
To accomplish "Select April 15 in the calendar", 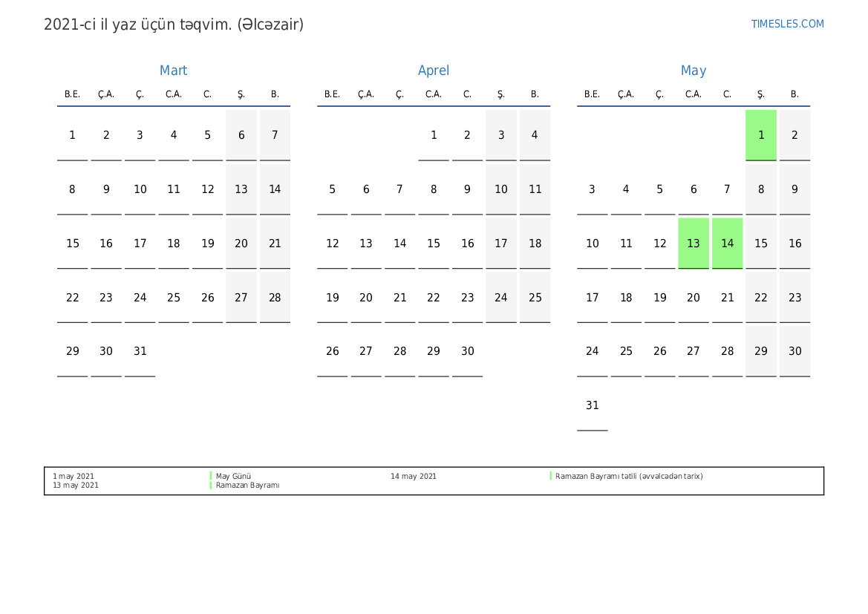I will click(x=434, y=244).
